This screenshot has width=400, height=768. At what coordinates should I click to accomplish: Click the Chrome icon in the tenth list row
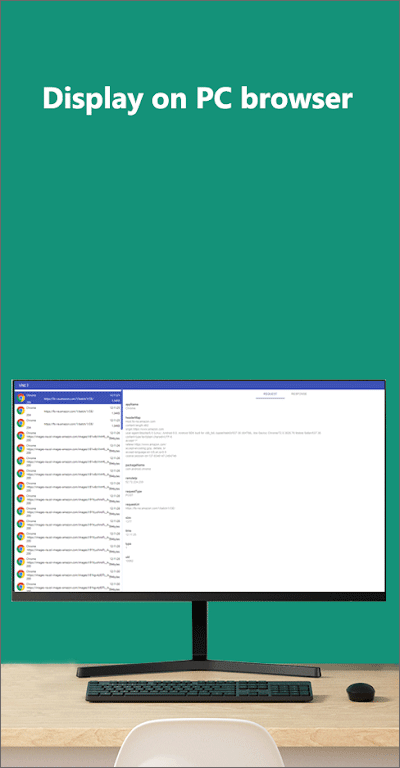tap(21, 511)
